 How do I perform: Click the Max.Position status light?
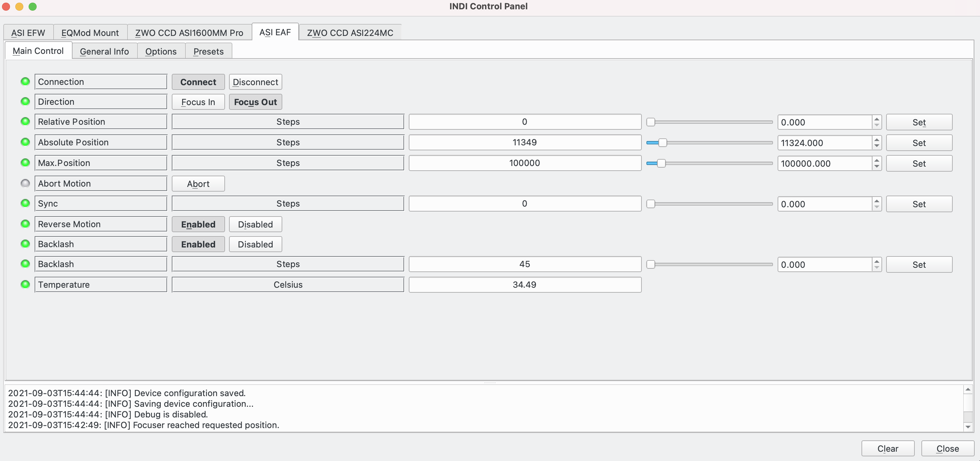(25, 163)
